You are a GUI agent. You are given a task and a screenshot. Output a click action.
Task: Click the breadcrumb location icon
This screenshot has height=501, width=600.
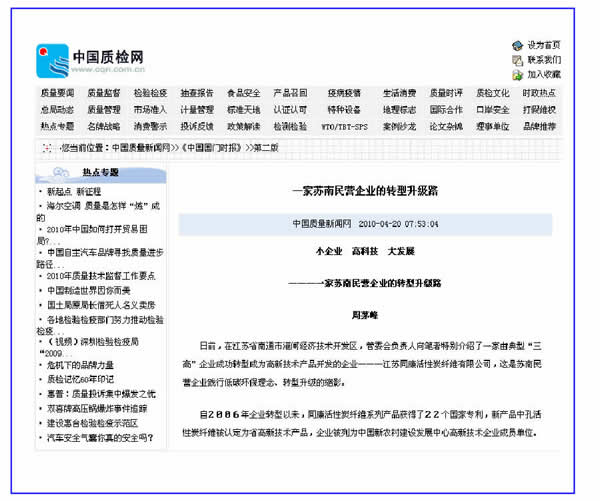(47, 147)
